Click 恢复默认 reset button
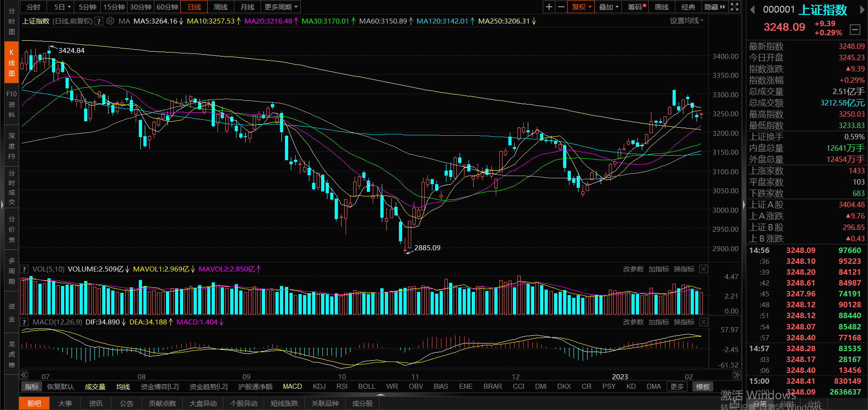Screen dimensions: 868x410 (x=60, y=386)
